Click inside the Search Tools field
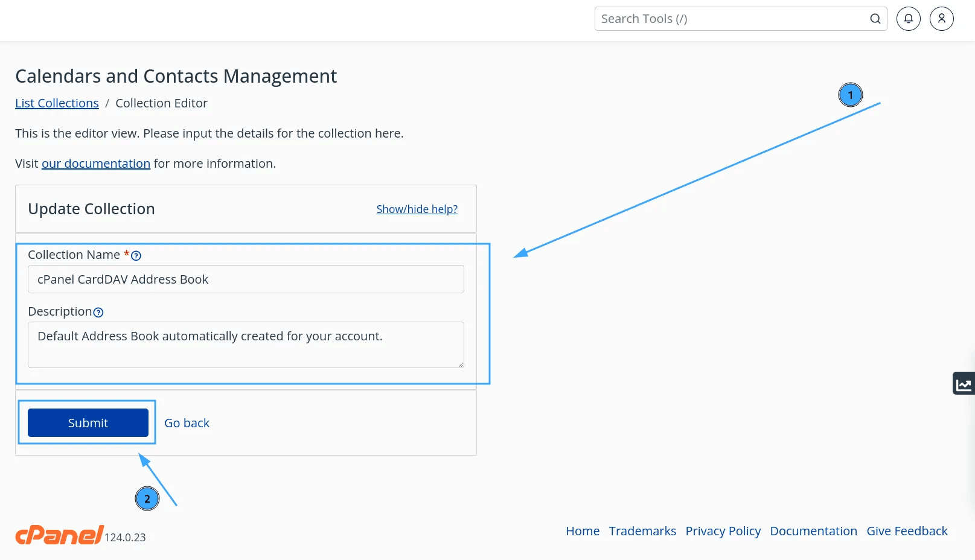 pos(694,19)
